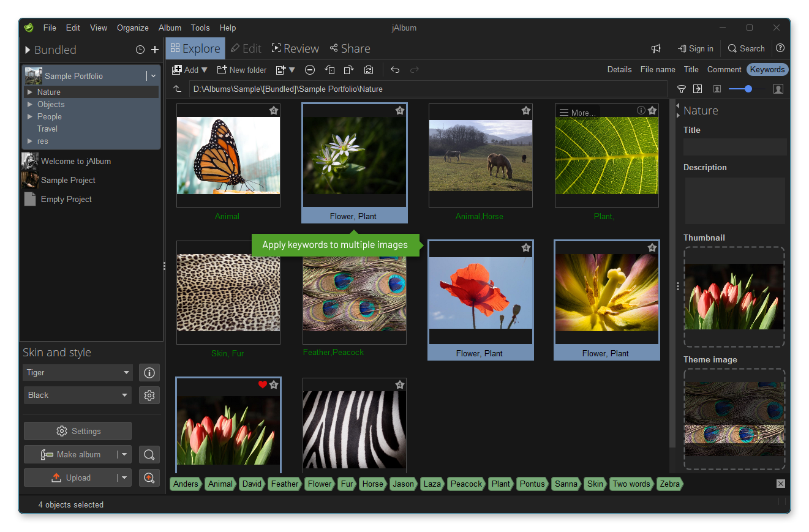Open the Make album dropdown arrow
Screen dimensions: 809x532
coord(124,454)
